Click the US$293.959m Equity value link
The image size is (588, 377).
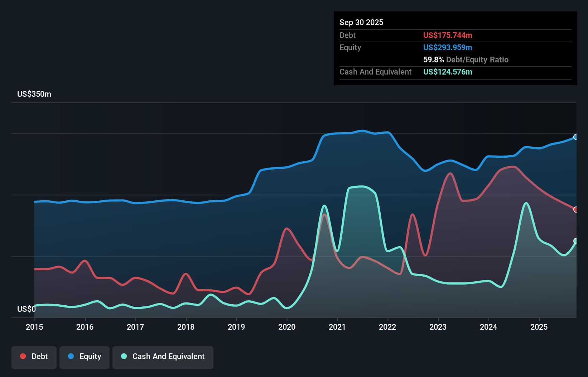click(448, 47)
